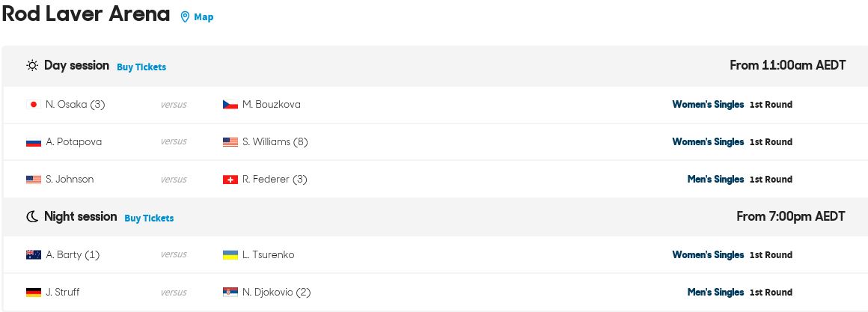Buy Tickets for the Night session
This screenshot has width=868, height=312.
pyautogui.click(x=149, y=218)
